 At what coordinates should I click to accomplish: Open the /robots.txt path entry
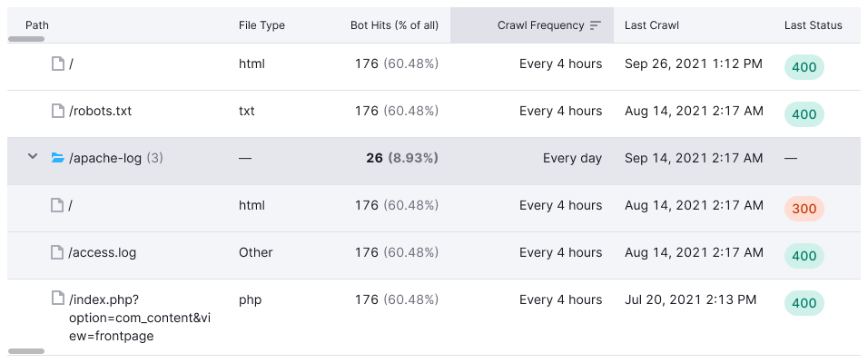(x=101, y=111)
